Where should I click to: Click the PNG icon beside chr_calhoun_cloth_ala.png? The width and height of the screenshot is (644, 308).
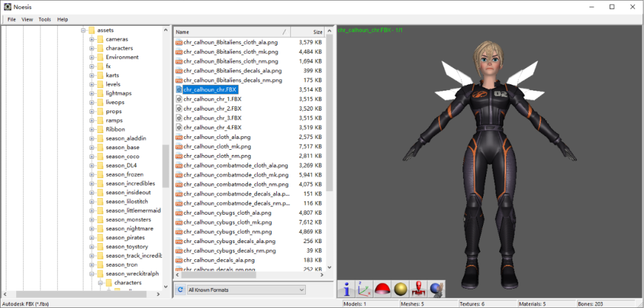(x=179, y=137)
